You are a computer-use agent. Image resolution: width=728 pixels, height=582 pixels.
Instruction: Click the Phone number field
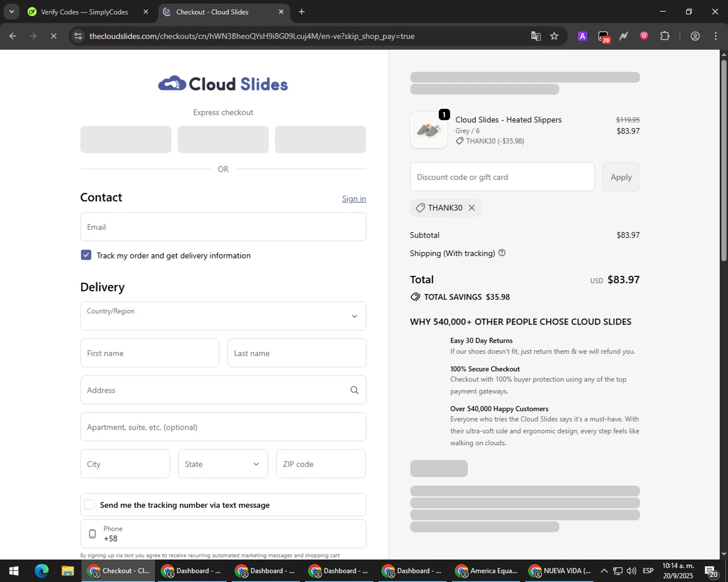(x=223, y=533)
